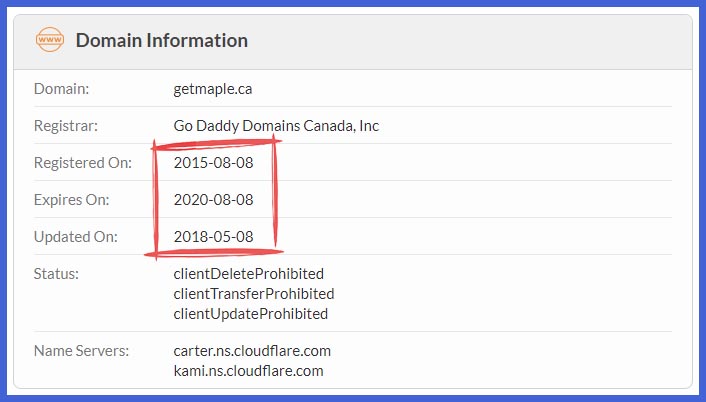Click the Registrar: field label
This screenshot has width=706, height=402.
click(66, 126)
